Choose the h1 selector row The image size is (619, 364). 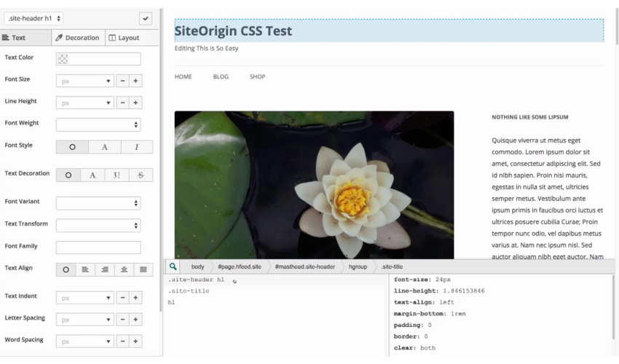pyautogui.click(x=275, y=302)
